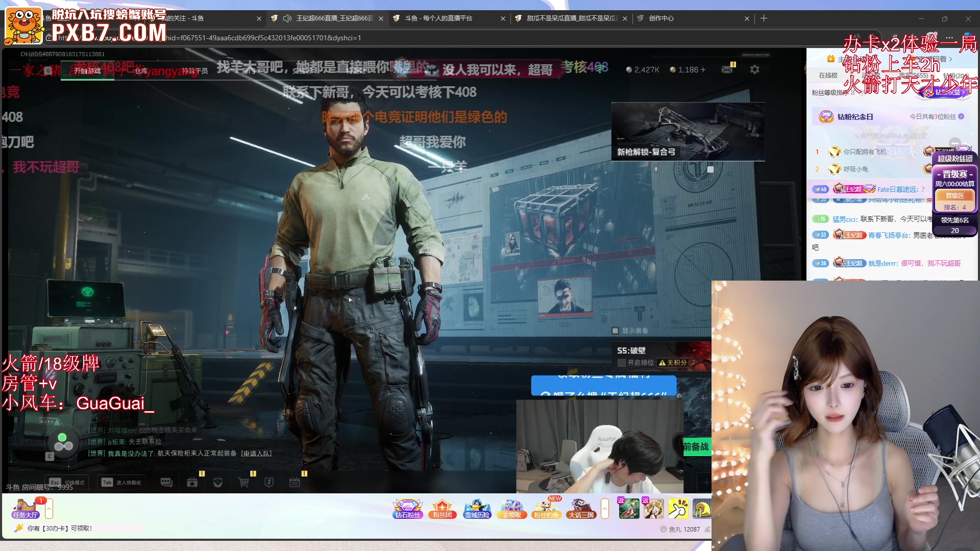Click chat username 青春飞扬亭台
Screen dimensions: 980x551
point(890,235)
